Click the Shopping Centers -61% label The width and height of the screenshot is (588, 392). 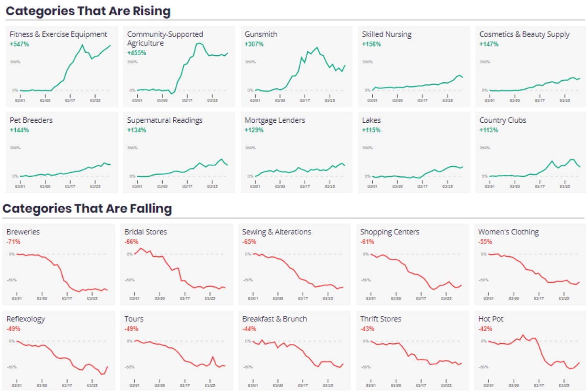pyautogui.click(x=367, y=242)
